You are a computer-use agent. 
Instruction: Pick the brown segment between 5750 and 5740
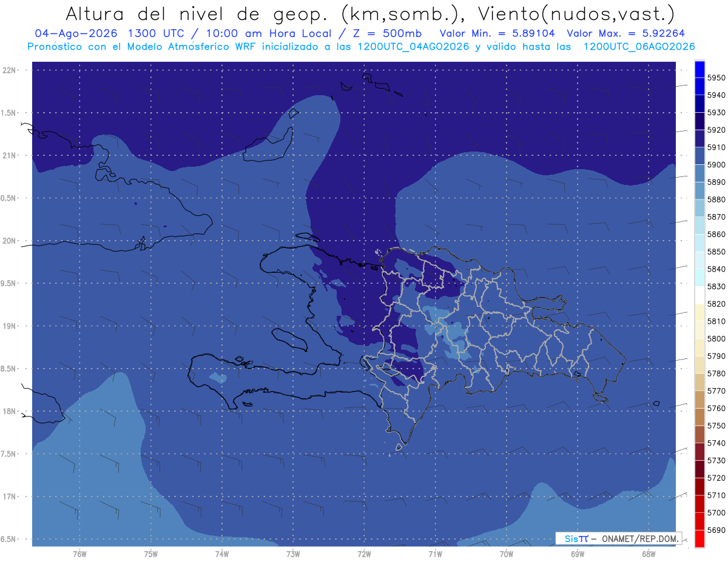[x=699, y=434]
